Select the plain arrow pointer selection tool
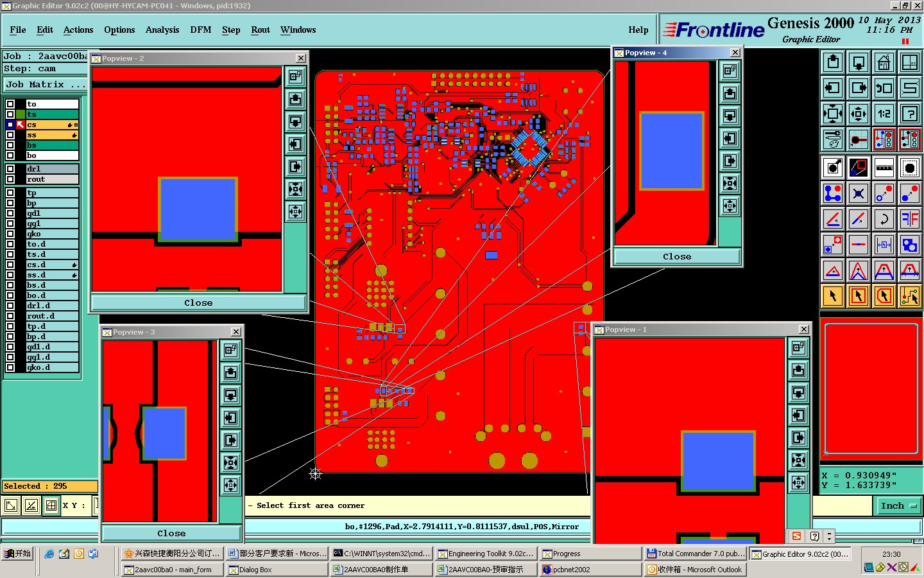924x578 pixels. tap(833, 296)
